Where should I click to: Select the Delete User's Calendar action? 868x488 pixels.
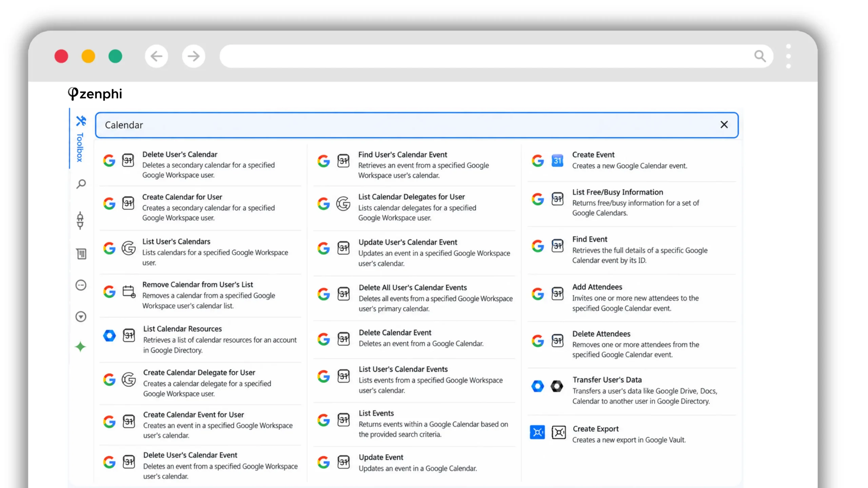pos(200,165)
